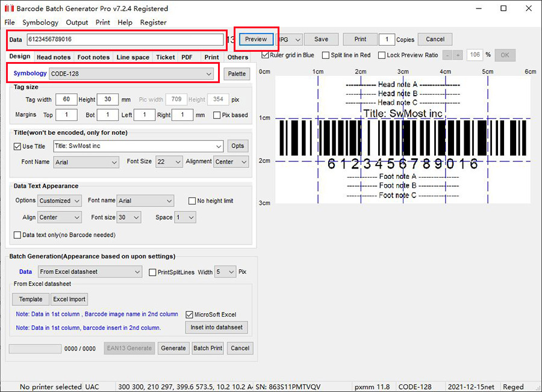Open the Output menu
The image size is (542, 392).
[x=76, y=22]
